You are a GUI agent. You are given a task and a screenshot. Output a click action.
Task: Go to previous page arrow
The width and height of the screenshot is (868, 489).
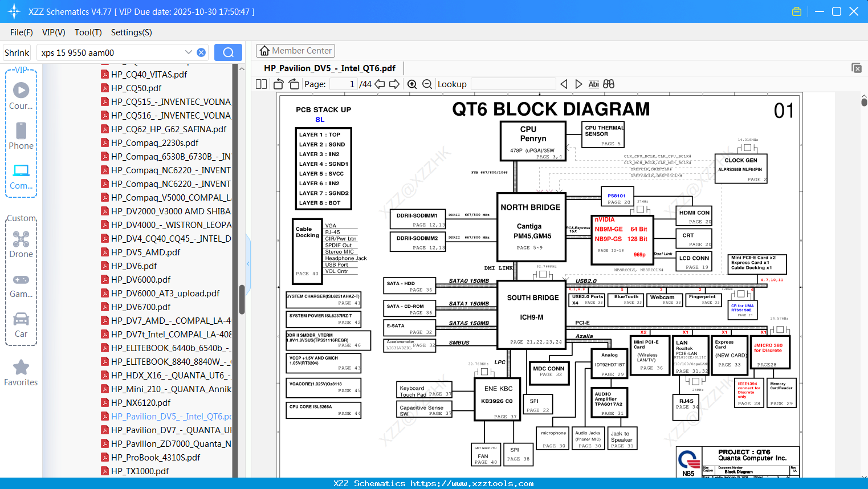tap(380, 84)
